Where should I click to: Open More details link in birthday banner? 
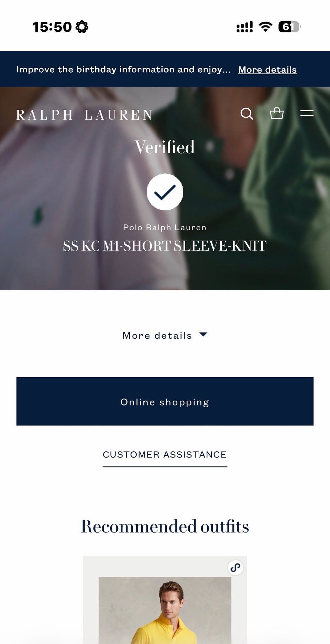[267, 70]
